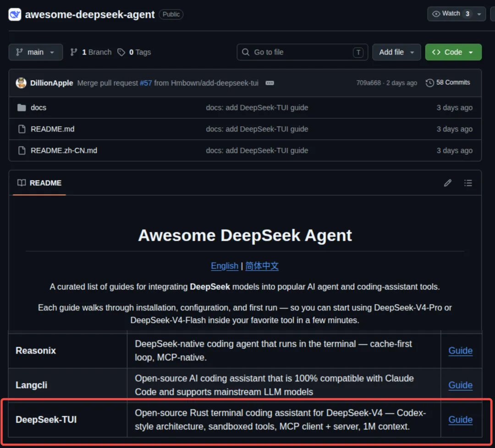This screenshot has height=448, width=495.
Task: Click the repository avatar logo
Action: click(x=15, y=15)
